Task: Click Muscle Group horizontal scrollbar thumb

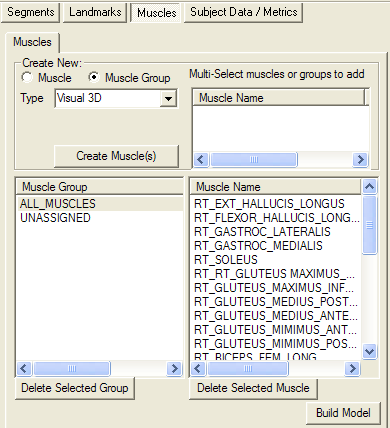Action: pyautogui.click(x=72, y=368)
